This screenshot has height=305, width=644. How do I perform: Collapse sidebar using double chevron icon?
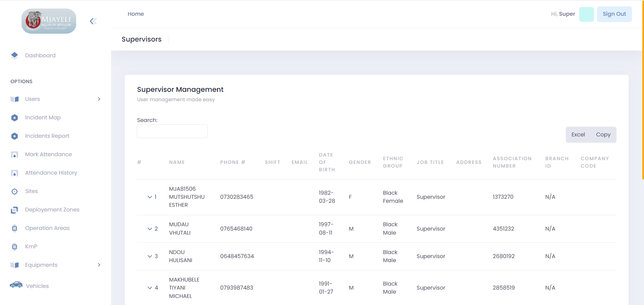93,21
